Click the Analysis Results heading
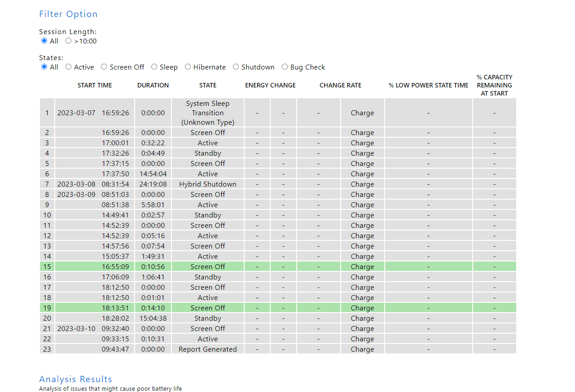The image size is (575, 392). (75, 379)
